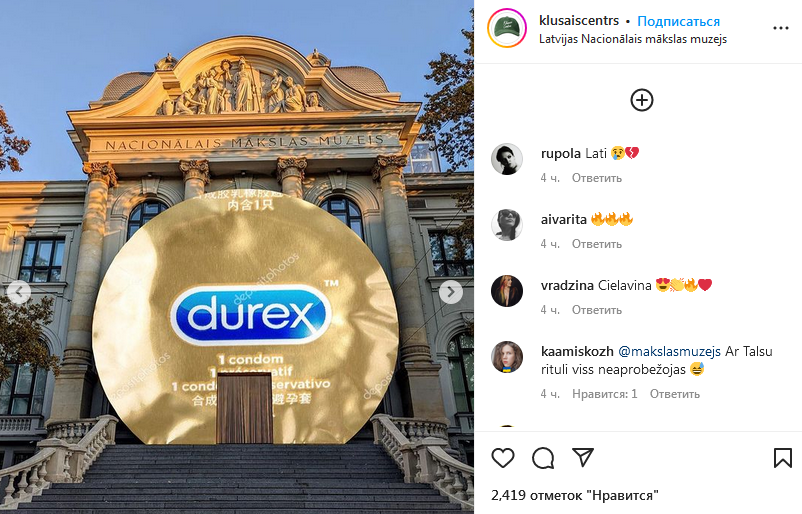Open rupola's profile picture
The height and width of the screenshot is (514, 802).
507,159
